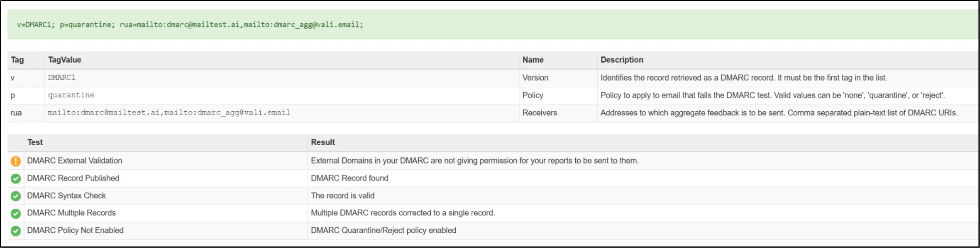Click the green check beside DMARC Policy Not Enabled
The image size is (980, 248).
(16, 231)
